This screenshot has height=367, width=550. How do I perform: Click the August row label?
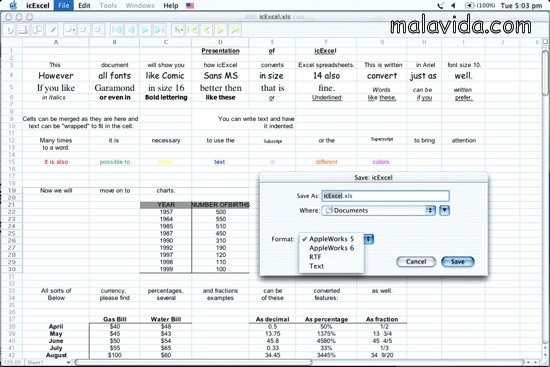click(x=56, y=355)
